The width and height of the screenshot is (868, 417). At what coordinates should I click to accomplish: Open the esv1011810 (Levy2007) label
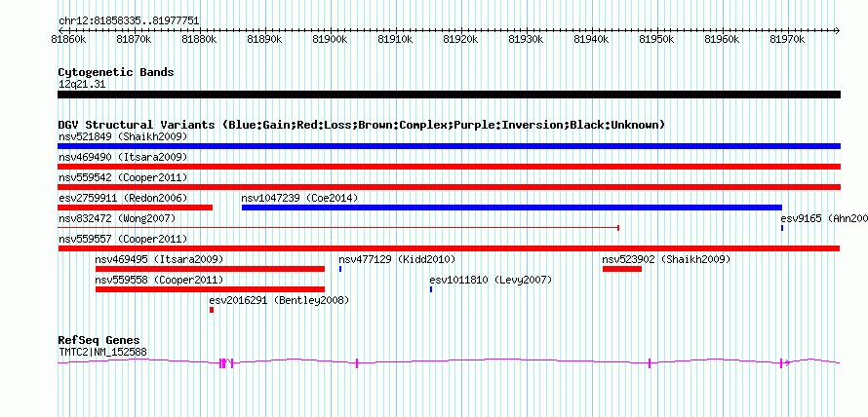491,280
